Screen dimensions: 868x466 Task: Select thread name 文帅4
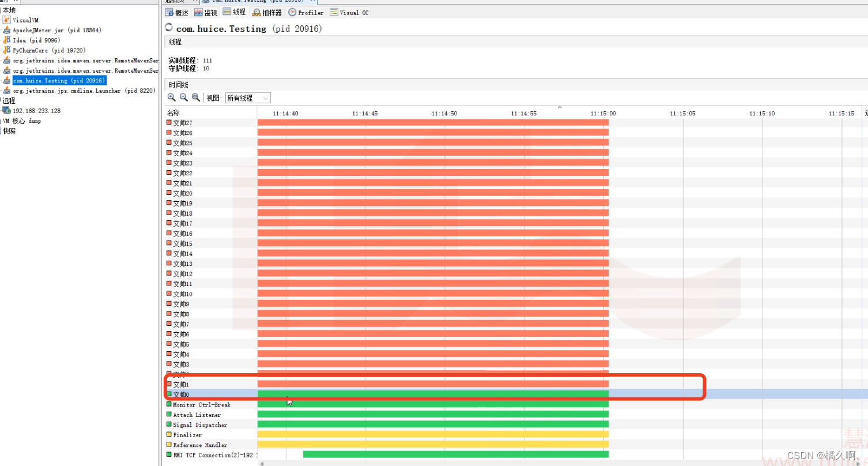[x=181, y=355]
